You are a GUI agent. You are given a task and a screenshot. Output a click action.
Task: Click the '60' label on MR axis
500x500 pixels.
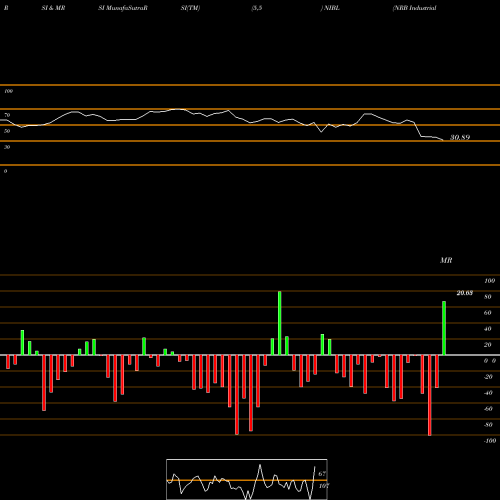[488, 313]
